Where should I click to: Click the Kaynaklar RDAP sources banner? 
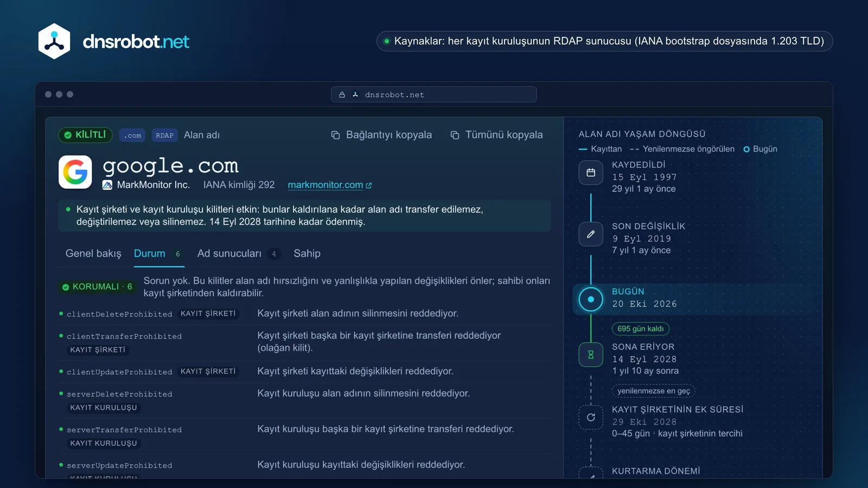(x=604, y=41)
